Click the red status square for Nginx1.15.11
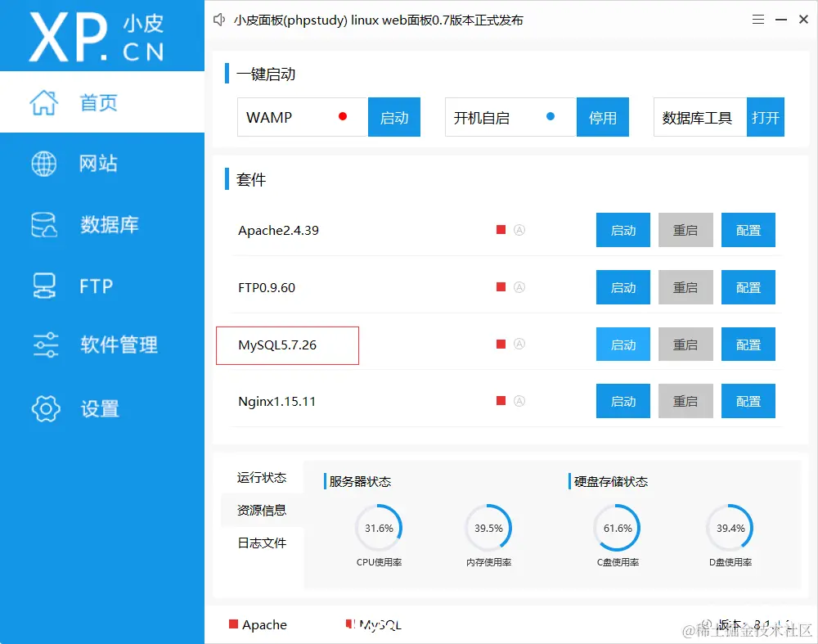The height and width of the screenshot is (644, 818). tap(501, 401)
